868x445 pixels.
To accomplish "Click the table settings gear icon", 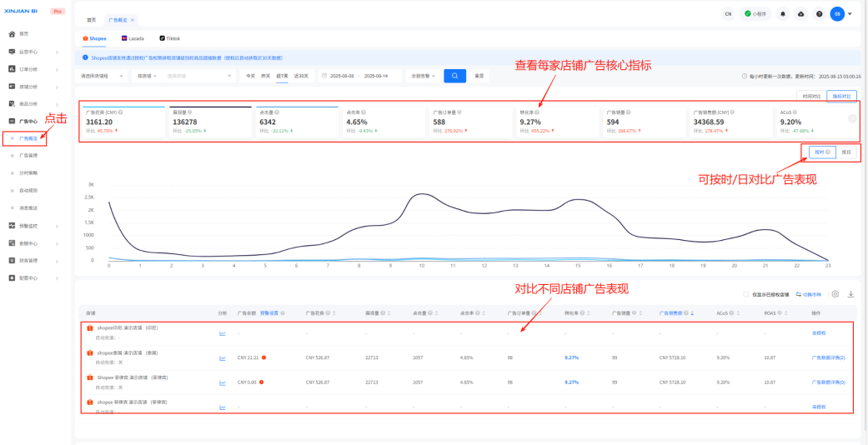I will coord(835,294).
